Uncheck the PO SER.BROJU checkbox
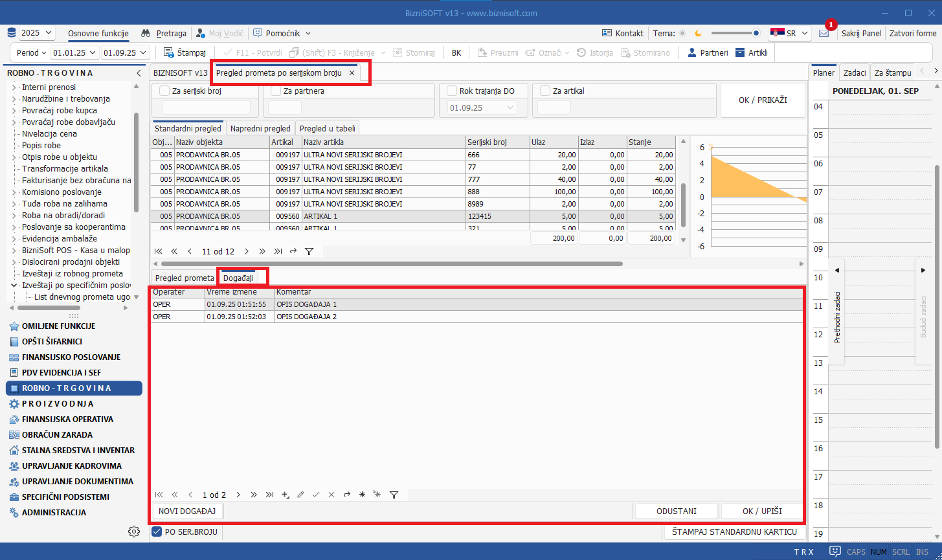942x560 pixels. click(x=157, y=532)
